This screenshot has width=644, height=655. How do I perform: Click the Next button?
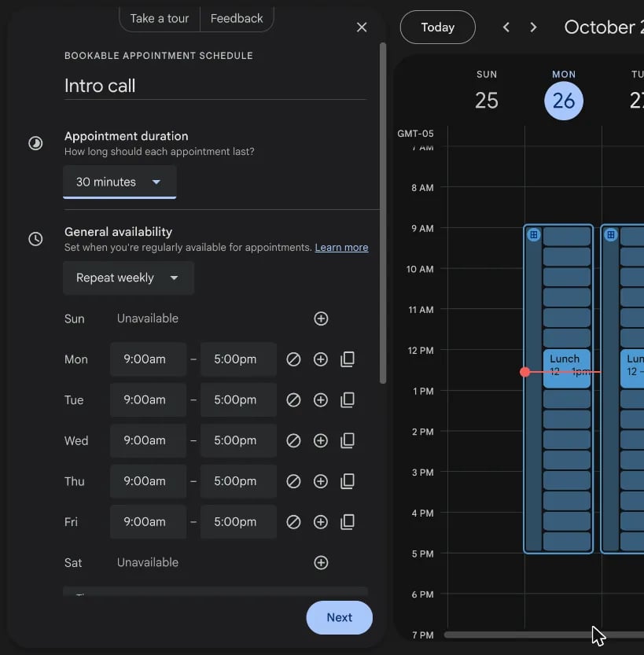click(x=340, y=617)
